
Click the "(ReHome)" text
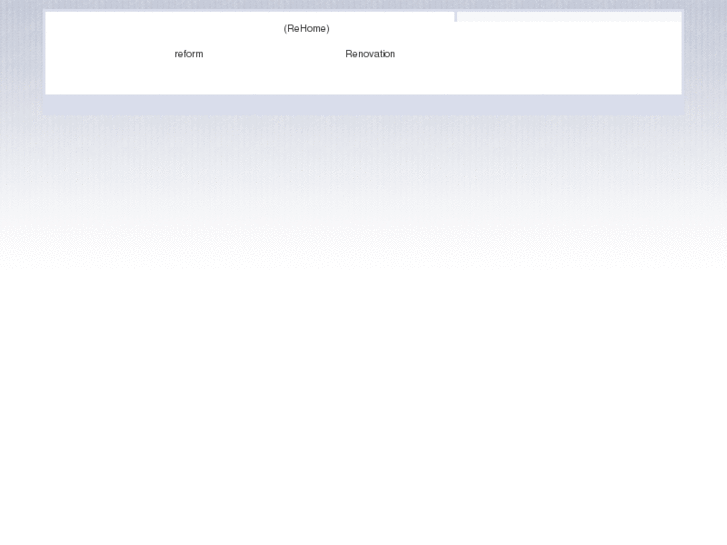click(x=306, y=29)
